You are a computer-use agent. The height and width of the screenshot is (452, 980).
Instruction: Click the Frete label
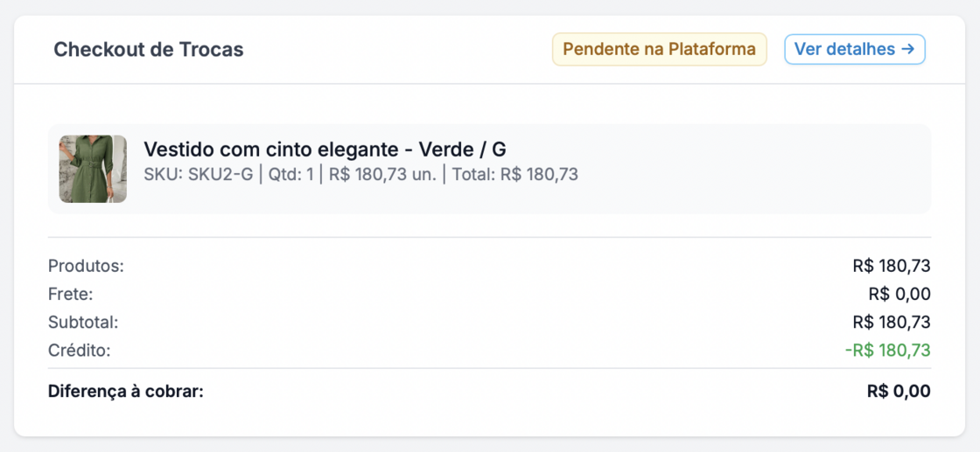[x=70, y=294]
